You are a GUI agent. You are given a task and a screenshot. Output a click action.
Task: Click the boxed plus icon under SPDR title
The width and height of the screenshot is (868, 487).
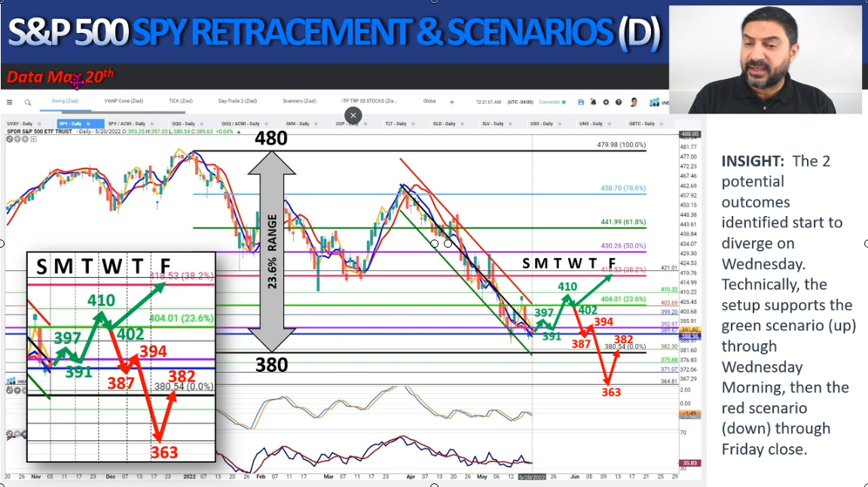[x=34, y=139]
